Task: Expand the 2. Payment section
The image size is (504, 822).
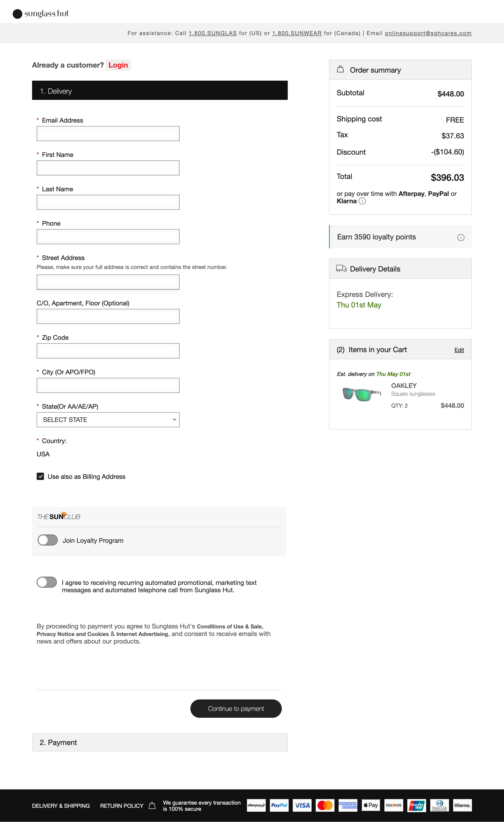Action: tap(159, 742)
